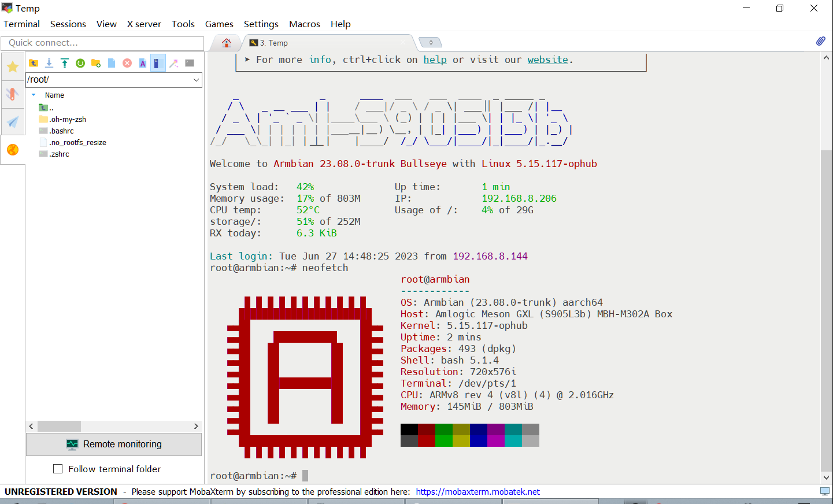Upload files to the current folder
This screenshot has height=504, width=833.
(x=65, y=63)
